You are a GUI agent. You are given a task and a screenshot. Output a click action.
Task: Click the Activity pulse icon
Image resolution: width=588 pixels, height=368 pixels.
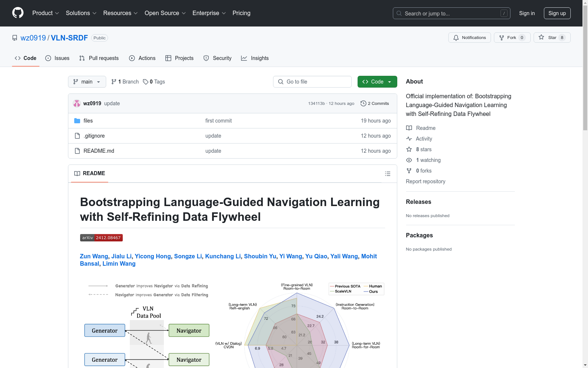coord(409,139)
